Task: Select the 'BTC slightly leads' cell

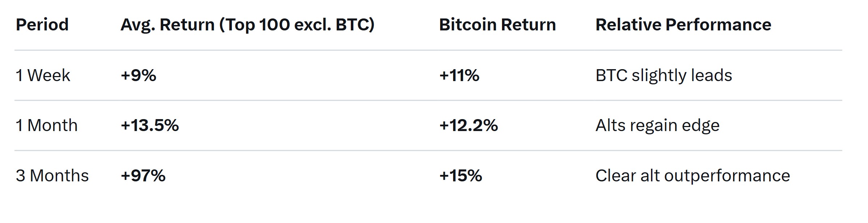Action: pyautogui.click(x=664, y=75)
